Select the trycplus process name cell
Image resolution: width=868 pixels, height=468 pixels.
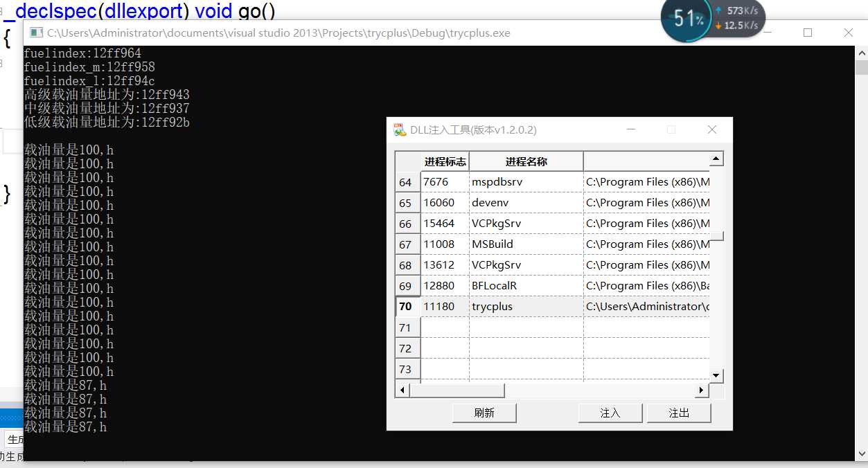(x=526, y=306)
